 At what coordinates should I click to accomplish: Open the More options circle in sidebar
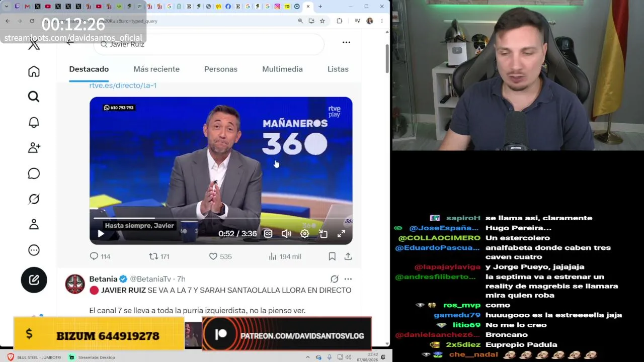(x=34, y=250)
